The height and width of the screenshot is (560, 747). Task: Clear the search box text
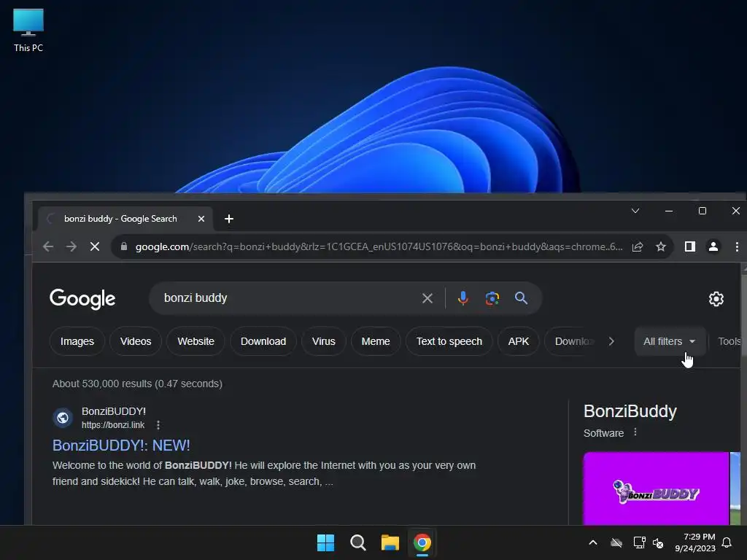click(427, 298)
